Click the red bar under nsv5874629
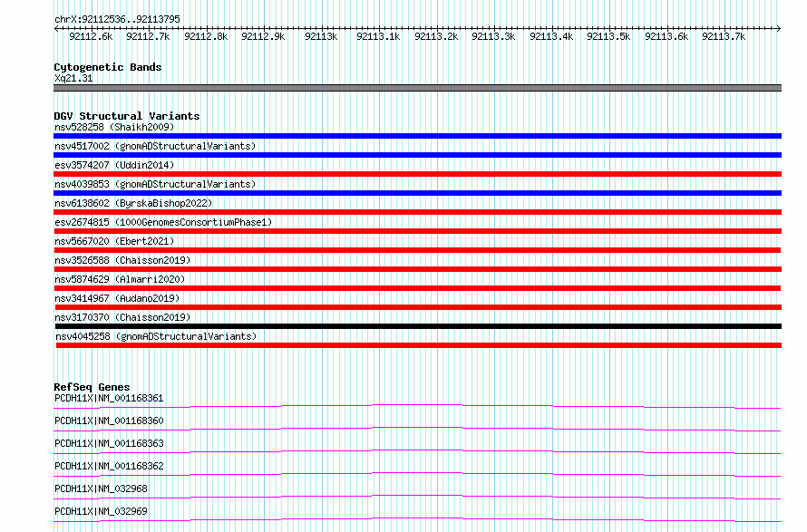807x532 pixels. [417, 288]
